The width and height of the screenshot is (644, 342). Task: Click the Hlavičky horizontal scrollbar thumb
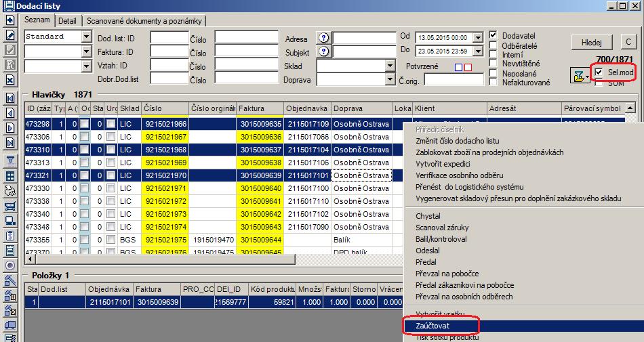[x=165, y=259]
